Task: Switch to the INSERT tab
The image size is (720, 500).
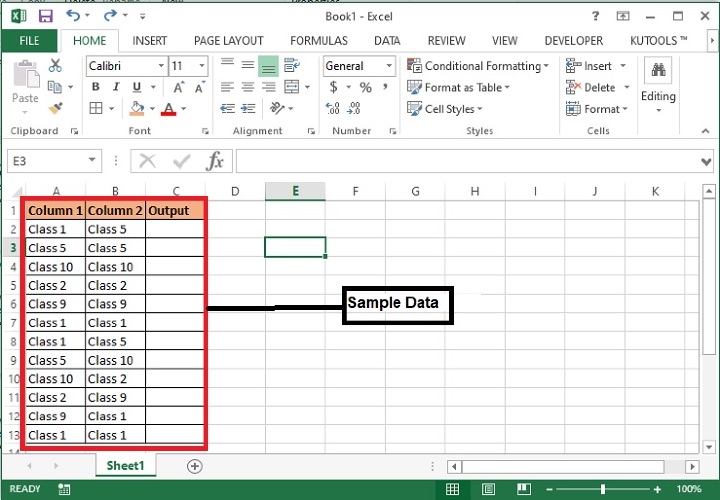Action: (x=150, y=40)
